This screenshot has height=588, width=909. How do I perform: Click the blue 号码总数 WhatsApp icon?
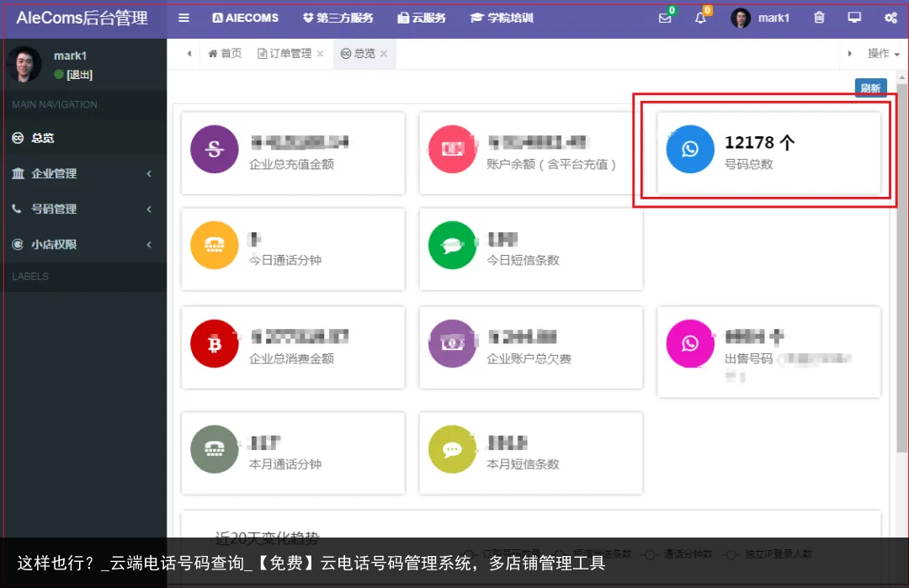coord(690,150)
